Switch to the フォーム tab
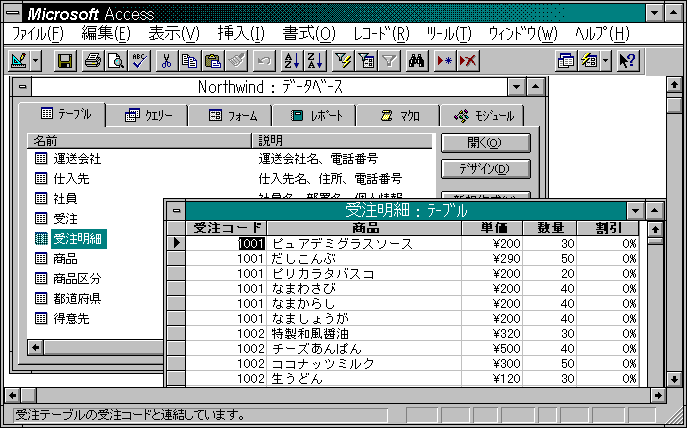The width and height of the screenshot is (687, 428). coord(230,116)
